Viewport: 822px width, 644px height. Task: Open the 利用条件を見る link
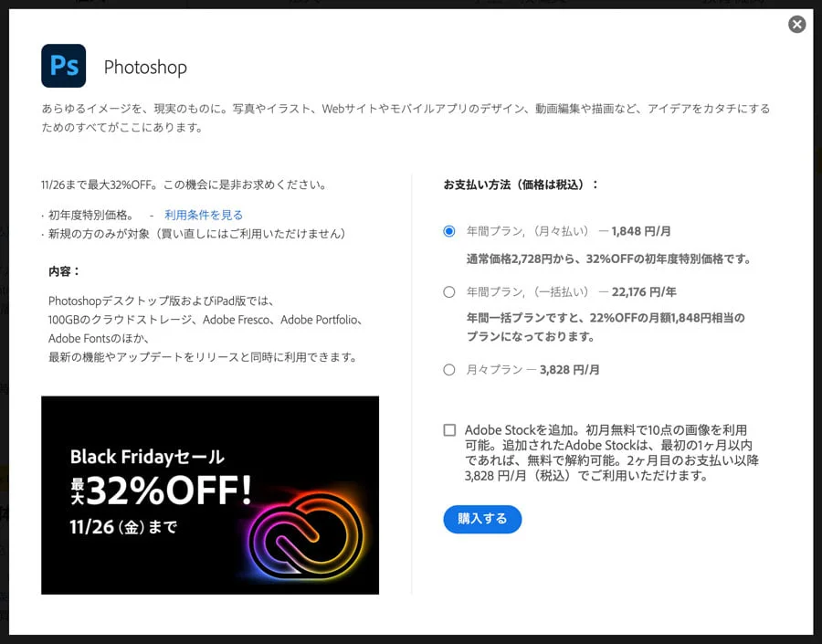pos(204,215)
